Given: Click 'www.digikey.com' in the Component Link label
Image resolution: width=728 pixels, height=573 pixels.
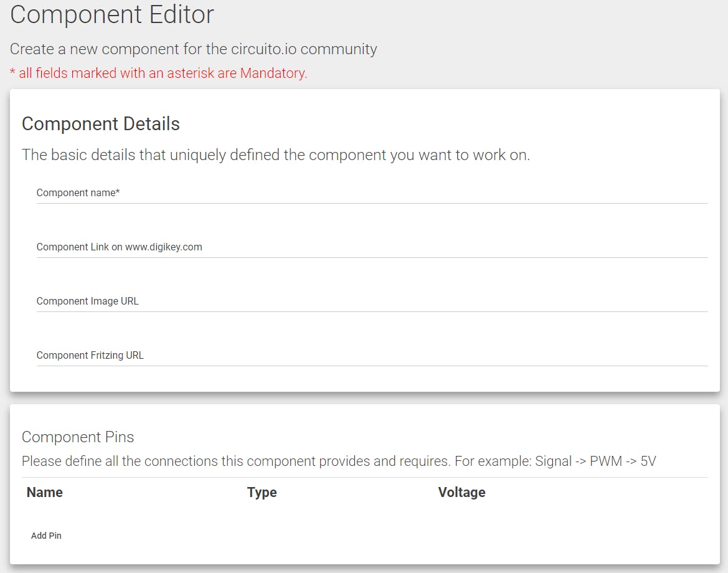Looking at the screenshot, I should tap(164, 247).
